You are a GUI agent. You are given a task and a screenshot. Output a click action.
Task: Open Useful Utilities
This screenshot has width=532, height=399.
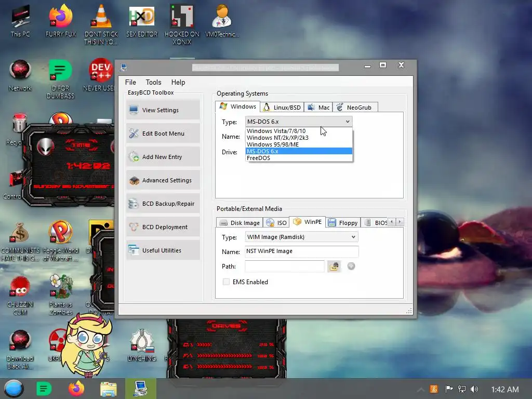point(163,250)
